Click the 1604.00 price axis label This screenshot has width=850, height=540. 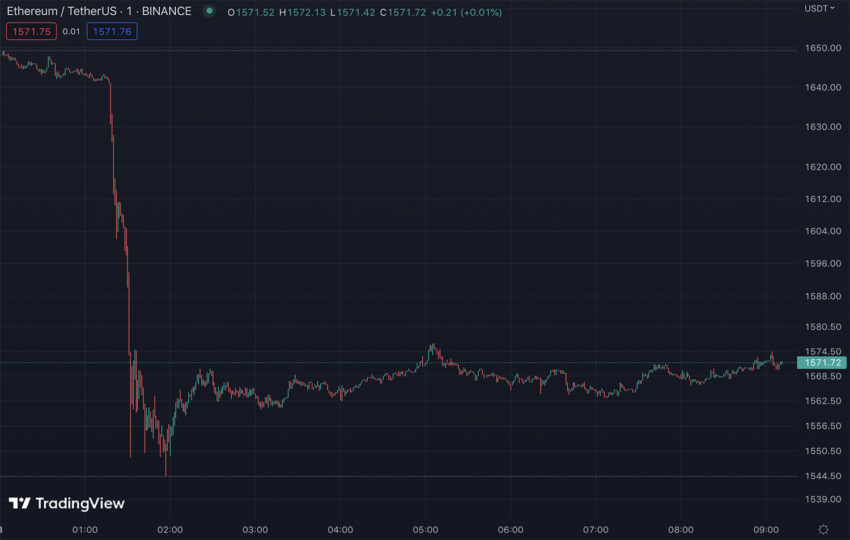click(x=823, y=231)
